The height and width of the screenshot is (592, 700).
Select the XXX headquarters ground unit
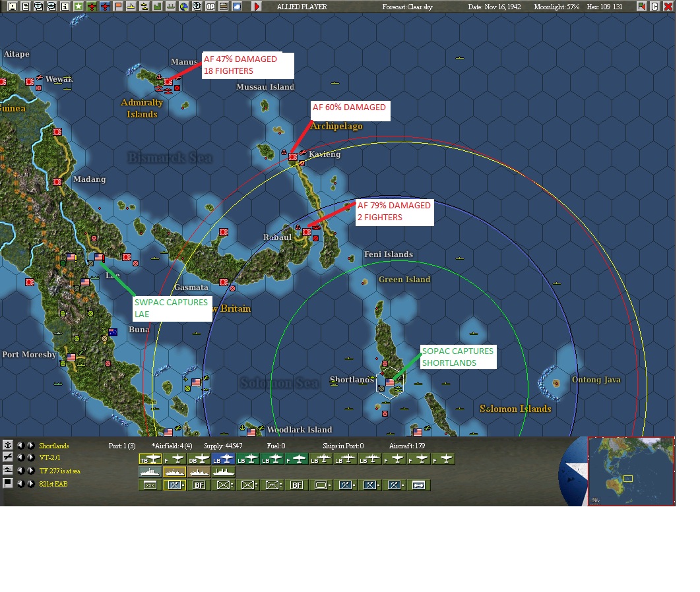tap(150, 485)
